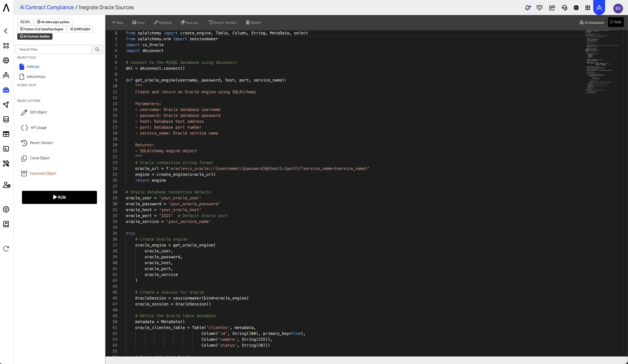Open the SV user avatar
628x364 pixels.
[x=618, y=8]
